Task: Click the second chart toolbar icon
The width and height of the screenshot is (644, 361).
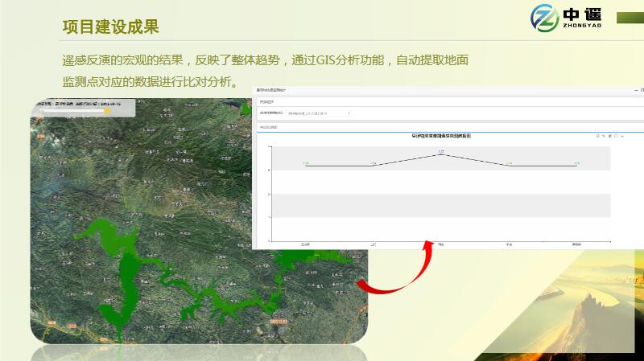Action: coord(604,136)
